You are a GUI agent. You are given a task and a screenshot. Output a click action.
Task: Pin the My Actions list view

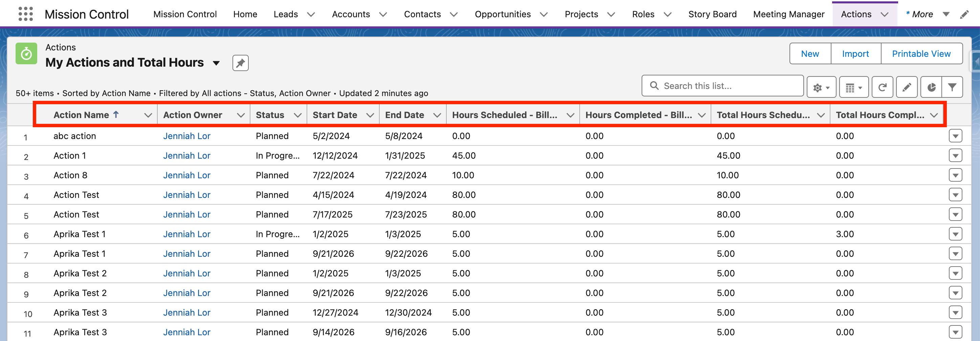point(241,63)
